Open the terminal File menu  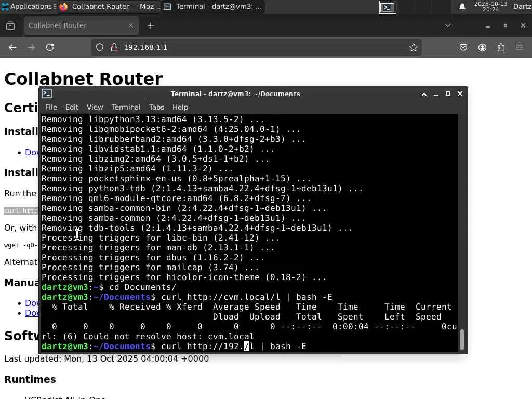point(51,107)
